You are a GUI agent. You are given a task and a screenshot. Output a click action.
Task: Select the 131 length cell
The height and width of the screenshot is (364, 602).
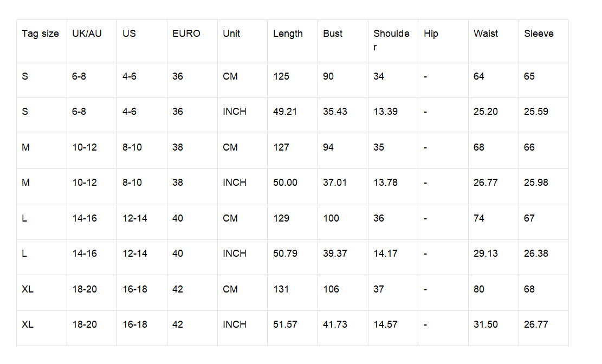[x=281, y=289]
